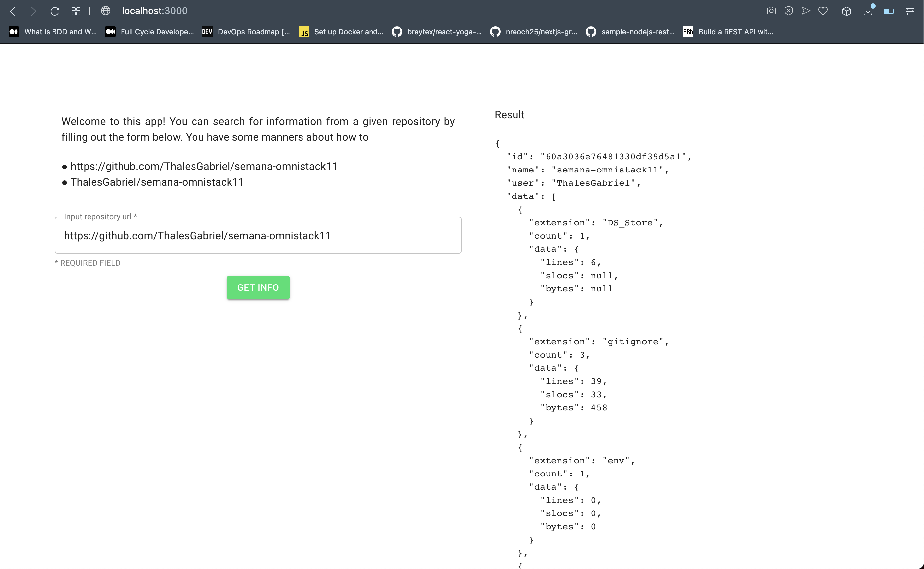Image resolution: width=924 pixels, height=569 pixels.
Task: Click the heart bookmark icon
Action: coord(823,11)
